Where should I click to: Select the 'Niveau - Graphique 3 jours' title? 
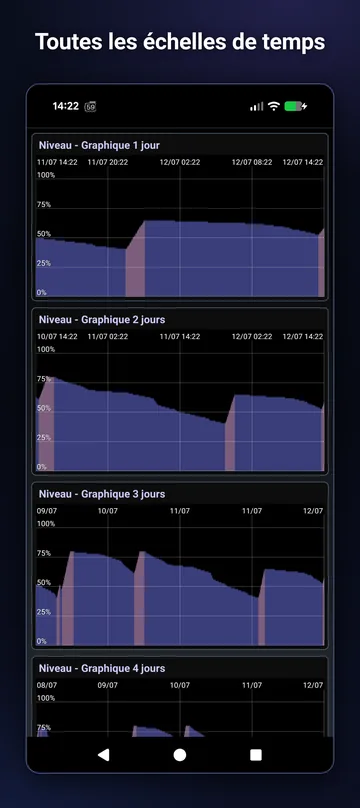click(x=102, y=494)
